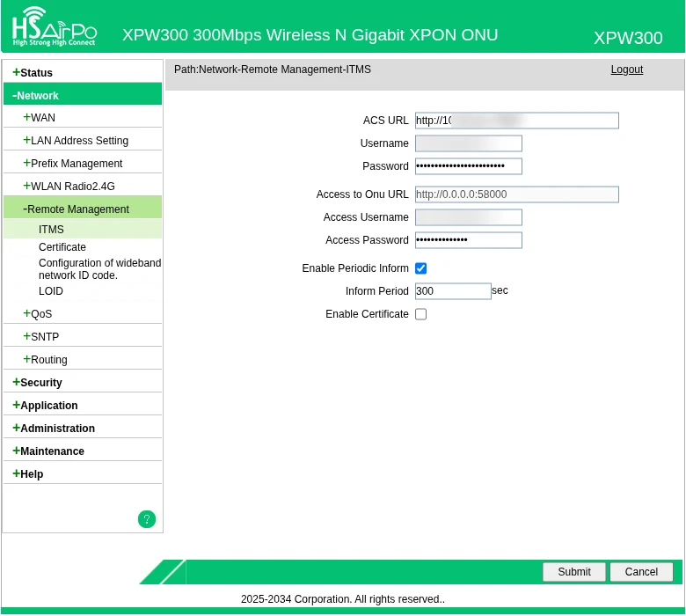The image size is (686, 616).
Task: Click the 'Enable Periodic Inform' label
Action: pos(354,268)
